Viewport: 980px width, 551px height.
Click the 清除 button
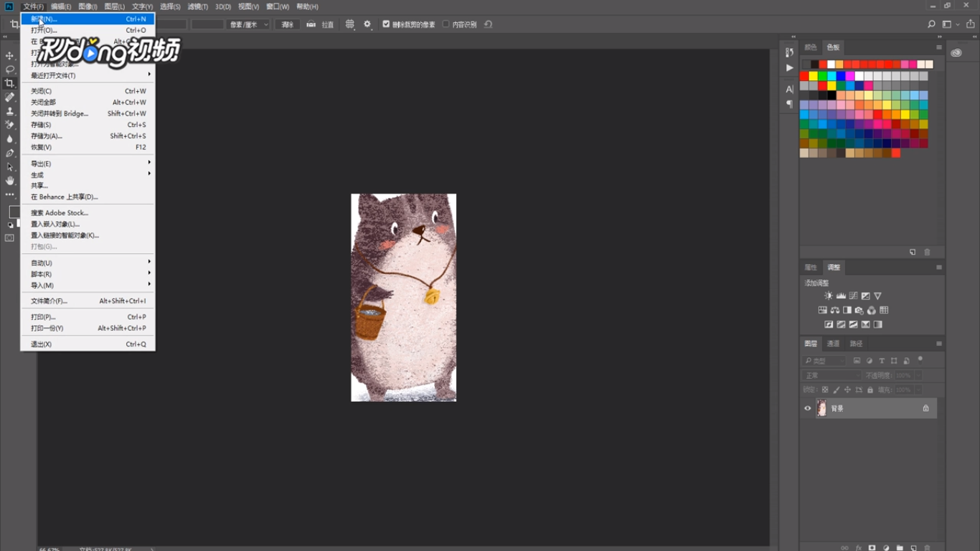pyautogui.click(x=288, y=24)
